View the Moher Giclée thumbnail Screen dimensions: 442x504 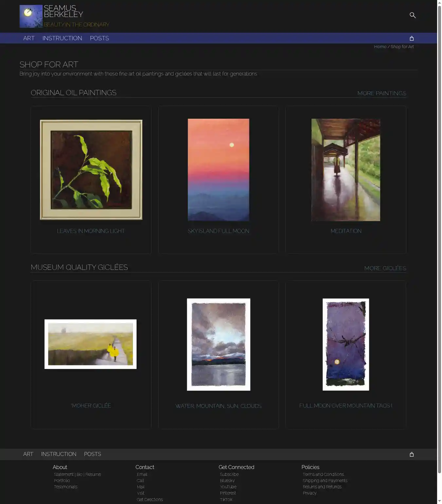coord(91,344)
